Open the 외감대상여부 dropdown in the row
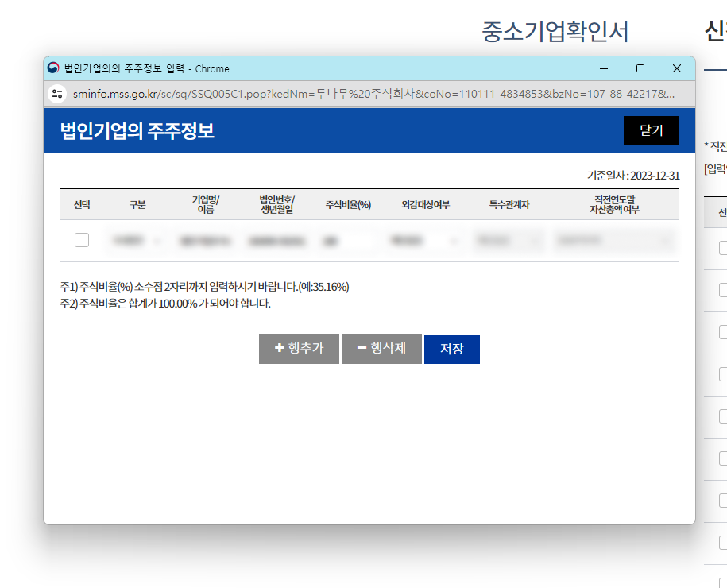 [x=423, y=241]
